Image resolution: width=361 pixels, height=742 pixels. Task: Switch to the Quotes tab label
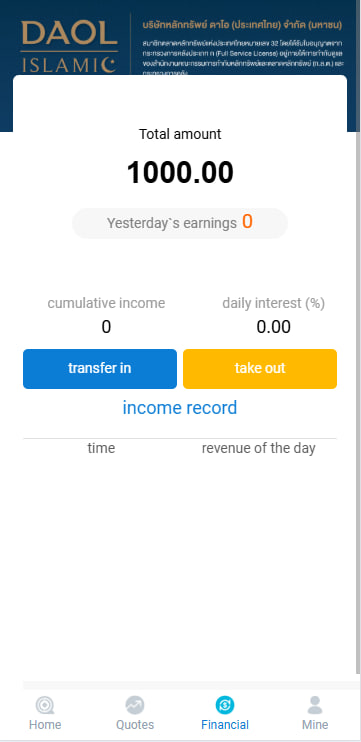tap(135, 724)
